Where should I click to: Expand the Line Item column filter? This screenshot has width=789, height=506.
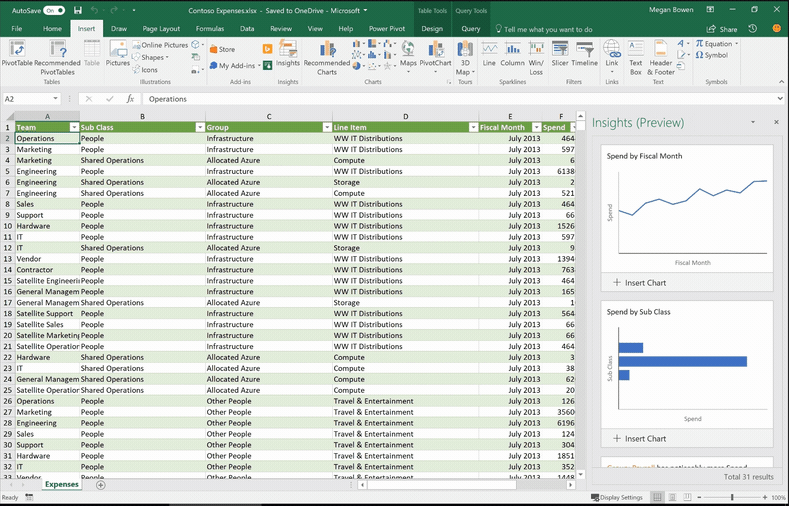click(472, 128)
